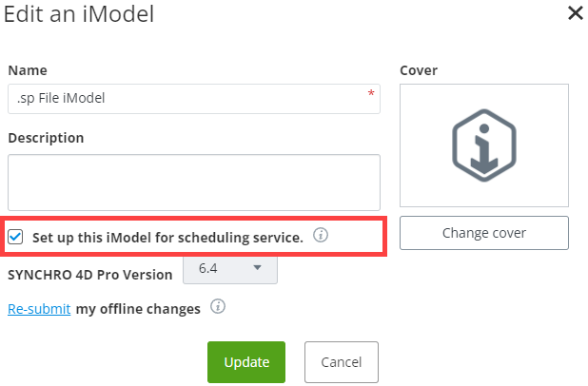Viewport: 588px width, 386px height.
Task: Click the iModel hexagon cover icon
Action: [484, 145]
